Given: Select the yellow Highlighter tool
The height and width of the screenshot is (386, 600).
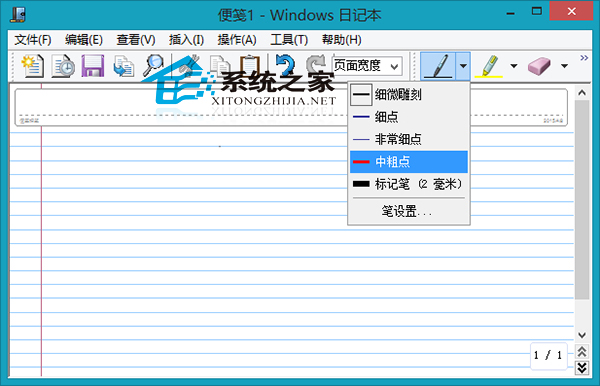Looking at the screenshot, I should tap(489, 66).
